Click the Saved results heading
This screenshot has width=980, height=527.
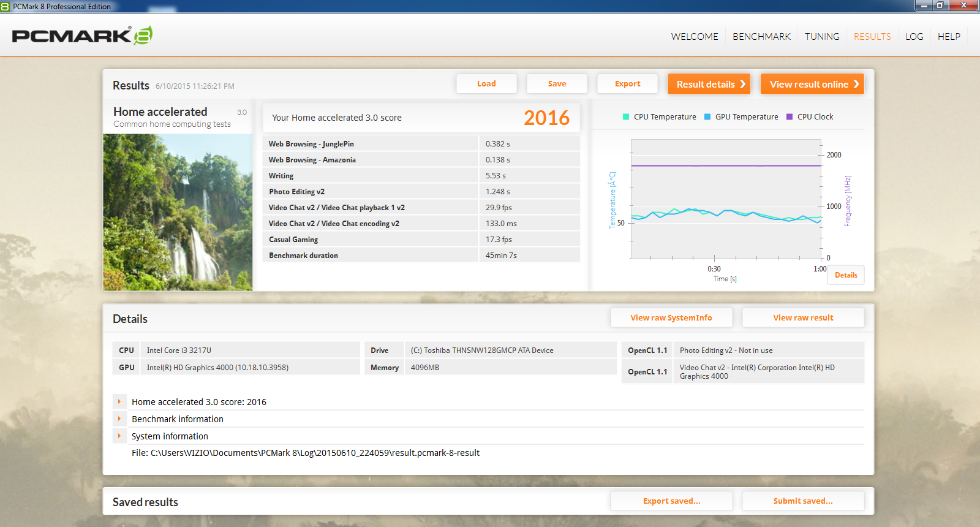pyautogui.click(x=145, y=502)
